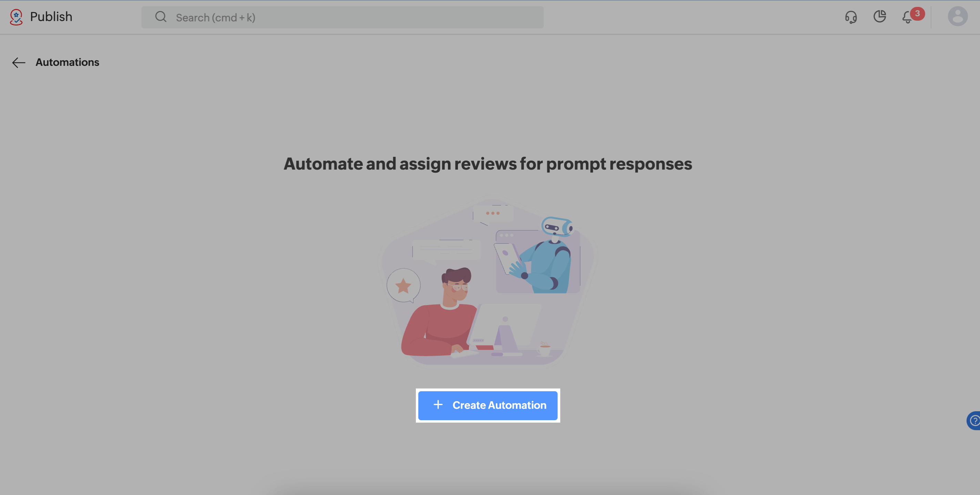Open the help question mark bubble
The image size is (980, 495).
pyautogui.click(x=974, y=421)
